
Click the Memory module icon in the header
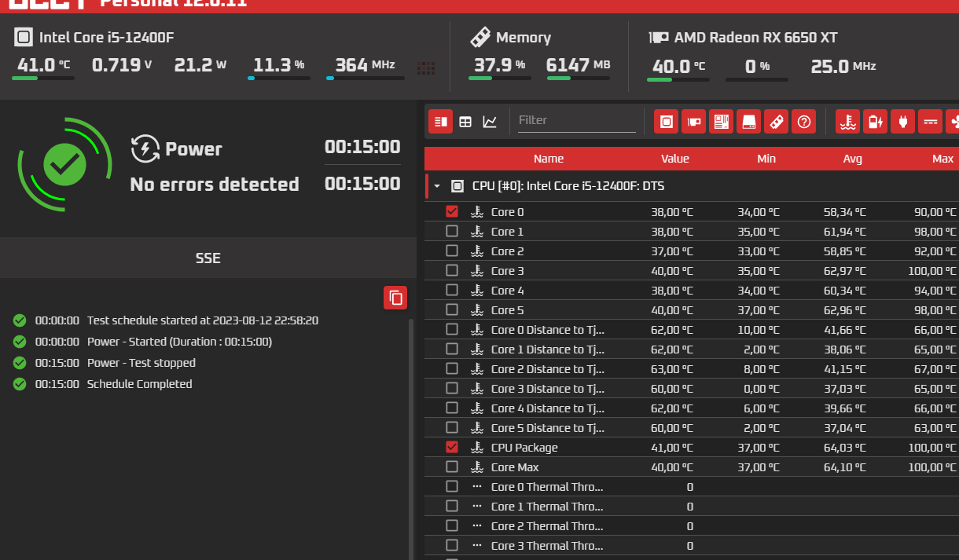coord(480,37)
